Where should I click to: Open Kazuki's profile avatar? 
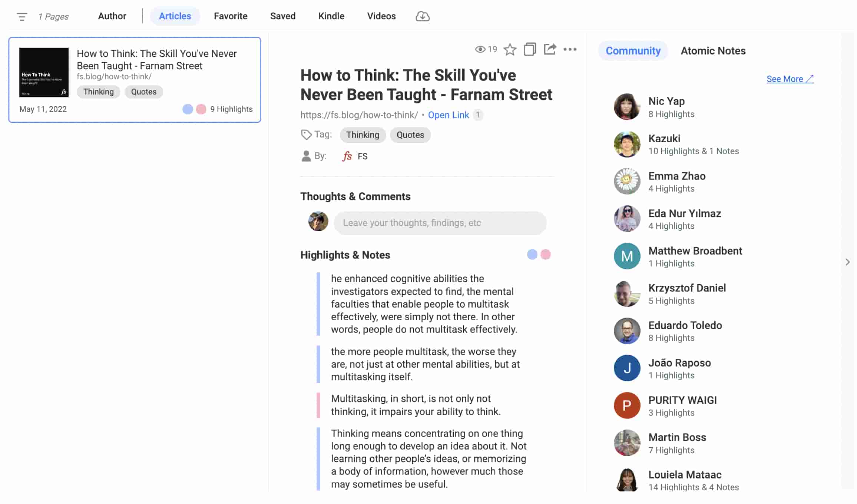[627, 144]
